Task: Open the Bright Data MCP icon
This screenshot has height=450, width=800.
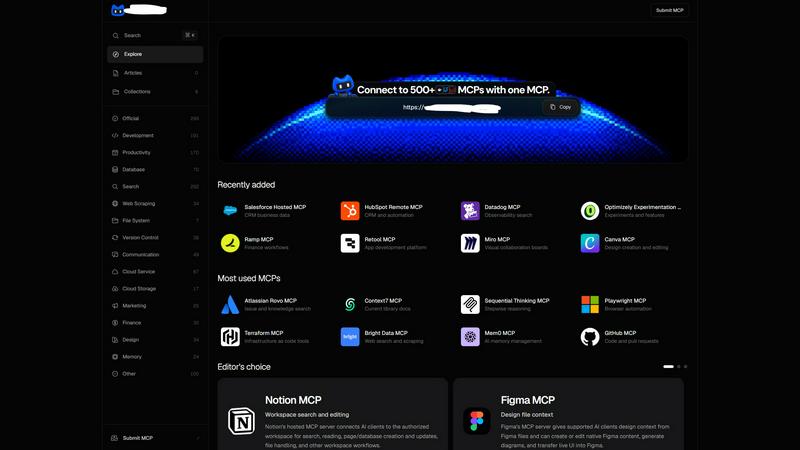Action: [x=350, y=337]
